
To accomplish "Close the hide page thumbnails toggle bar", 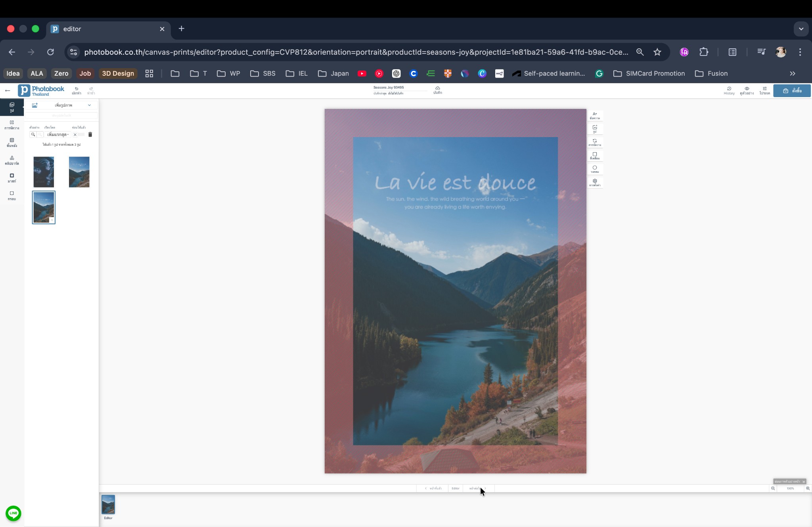I will tap(804, 481).
